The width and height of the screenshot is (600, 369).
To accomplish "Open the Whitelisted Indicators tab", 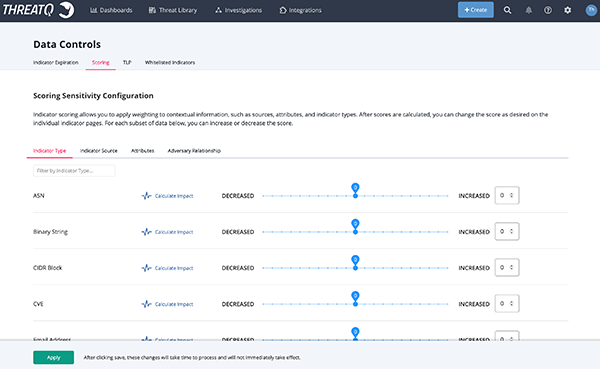I will (170, 62).
